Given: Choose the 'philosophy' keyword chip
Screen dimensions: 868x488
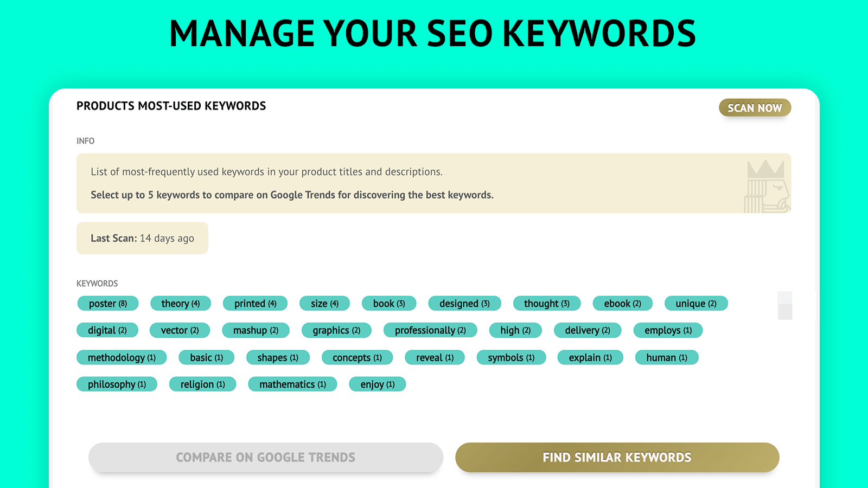Looking at the screenshot, I should pos(117,384).
